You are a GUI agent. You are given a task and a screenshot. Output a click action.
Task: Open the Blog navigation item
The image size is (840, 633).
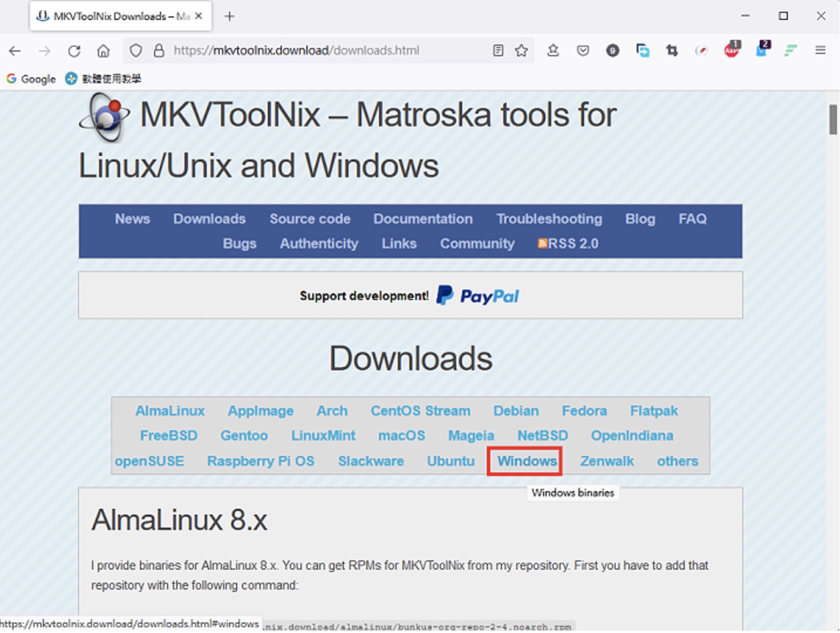640,219
